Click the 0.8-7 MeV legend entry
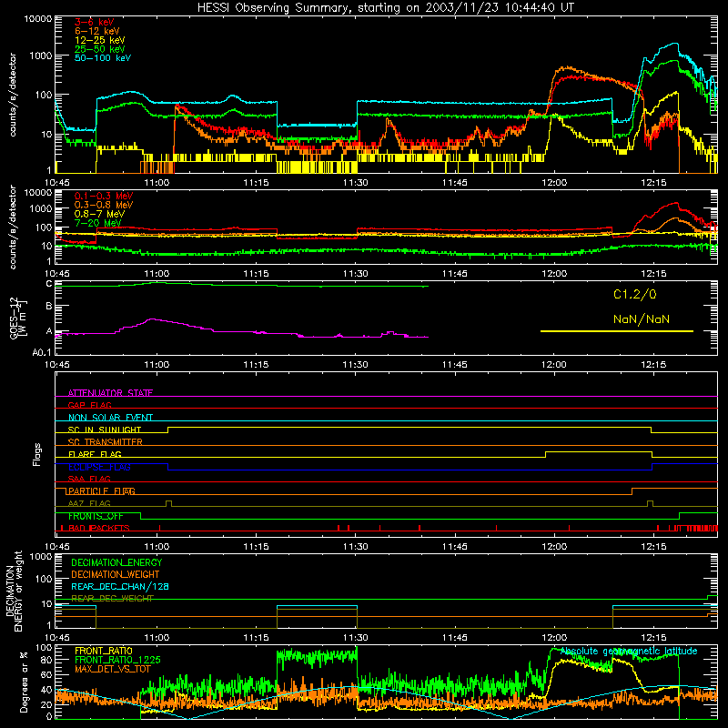Screen dimensions: 728x728 tap(100, 214)
